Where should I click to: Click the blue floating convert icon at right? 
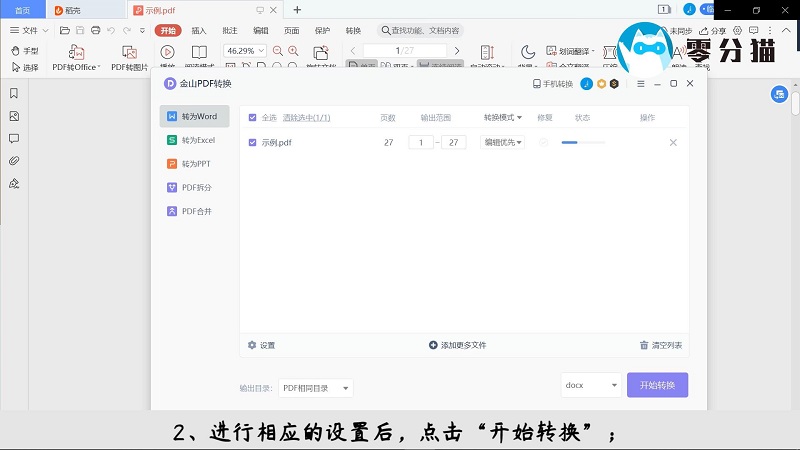[779, 94]
